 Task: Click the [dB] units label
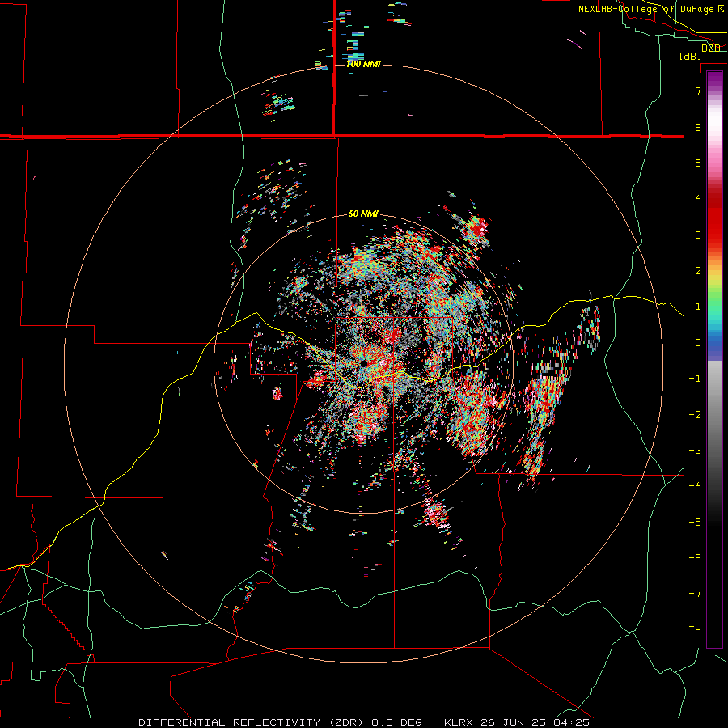691,56
